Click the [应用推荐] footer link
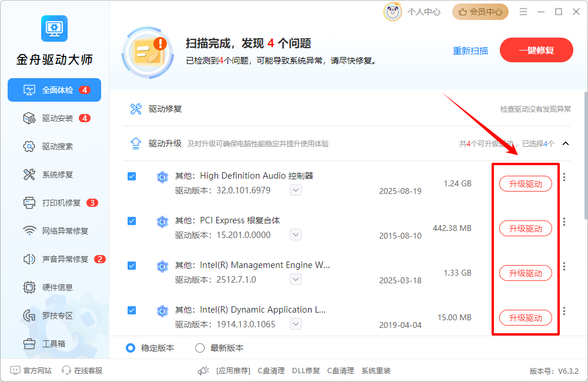 point(233,371)
